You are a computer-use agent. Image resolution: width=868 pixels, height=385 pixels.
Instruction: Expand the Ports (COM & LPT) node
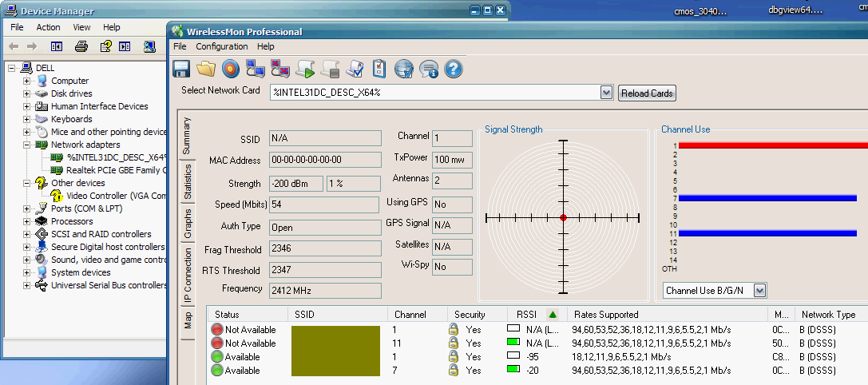26,208
